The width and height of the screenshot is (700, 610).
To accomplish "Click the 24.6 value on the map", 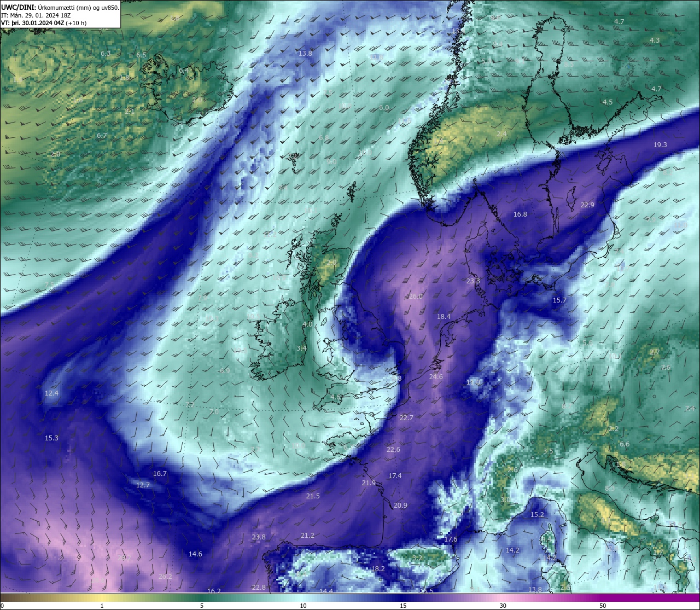I will pyautogui.click(x=436, y=377).
